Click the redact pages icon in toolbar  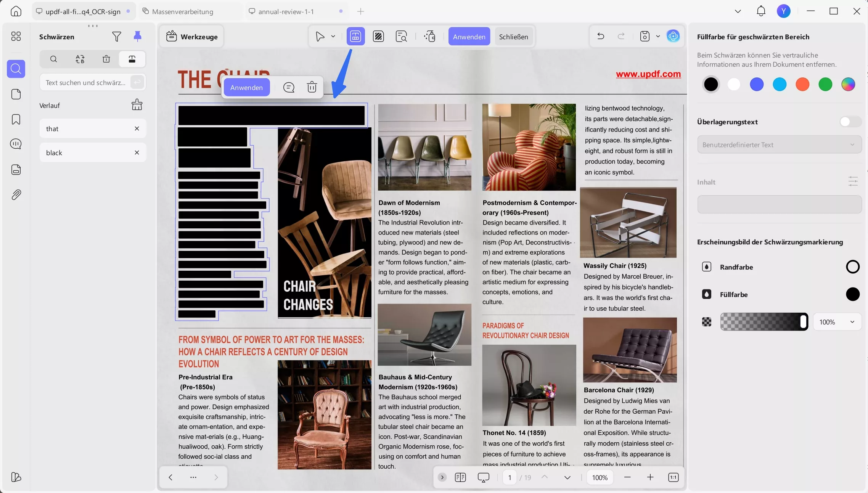[x=378, y=37]
